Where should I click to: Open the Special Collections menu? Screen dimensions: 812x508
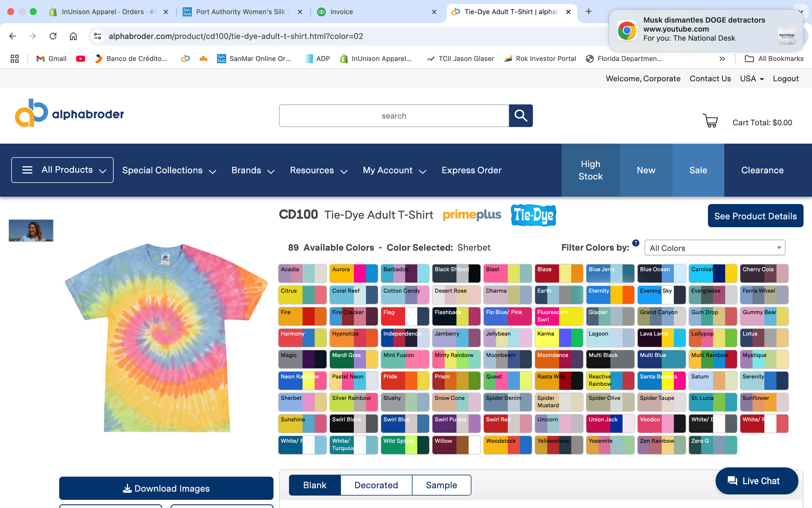(169, 170)
